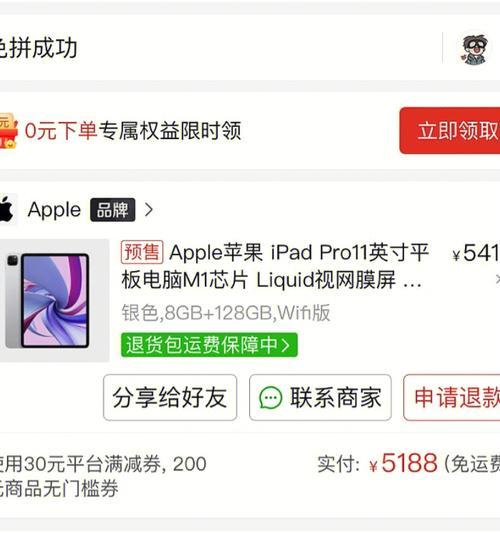
Task: Tap the red 0元 coupon gift icon
Action: point(8,131)
